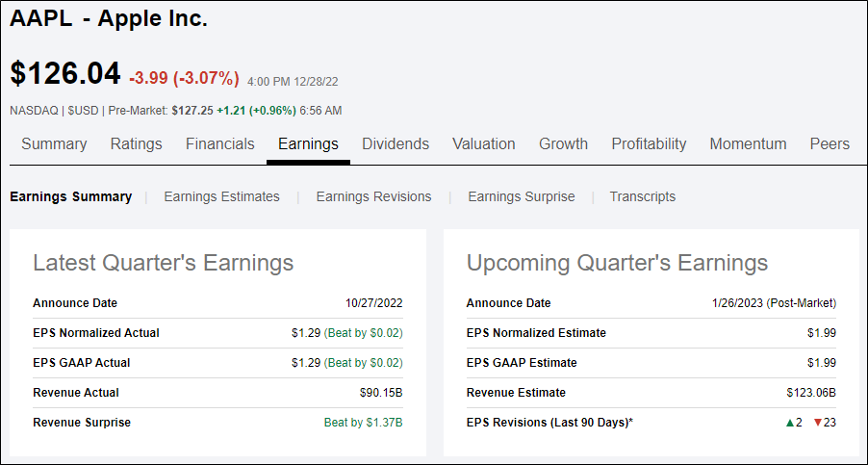This screenshot has height=465, width=868.
Task: Click the 10/27/2022 announce date
Action: coord(373,303)
